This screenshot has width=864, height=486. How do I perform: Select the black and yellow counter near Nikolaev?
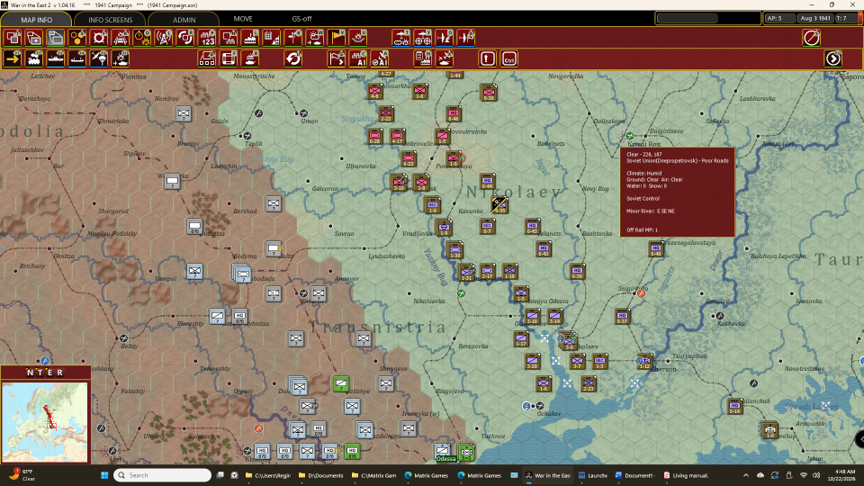point(499,204)
